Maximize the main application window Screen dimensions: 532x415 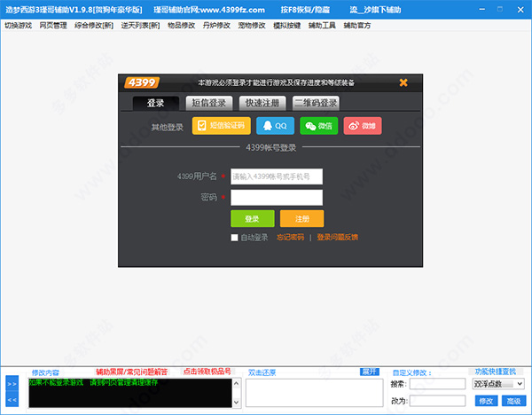500,10
